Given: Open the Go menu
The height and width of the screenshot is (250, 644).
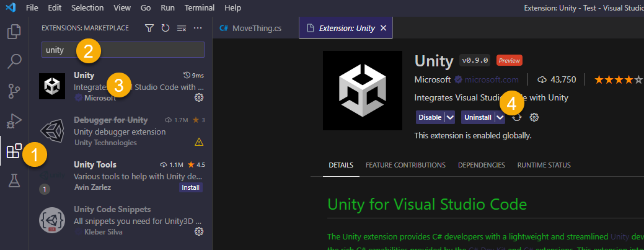Looking at the screenshot, I should click(x=146, y=8).
